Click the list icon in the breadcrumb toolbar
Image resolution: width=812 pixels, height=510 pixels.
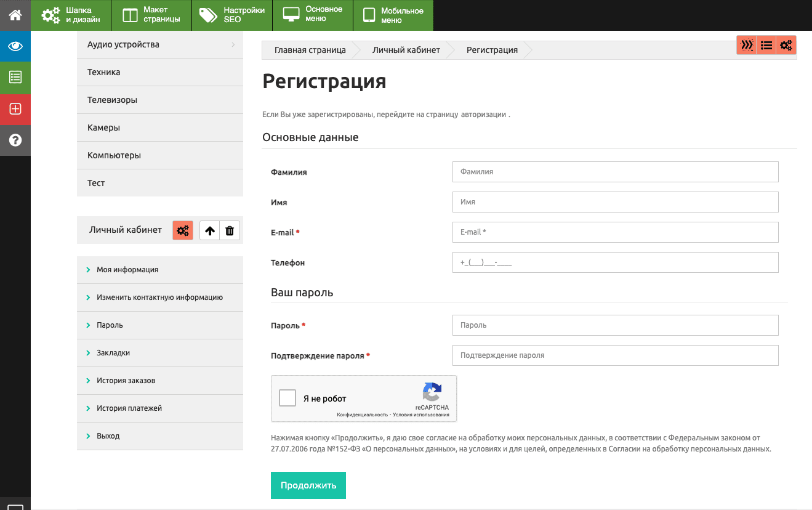766,45
